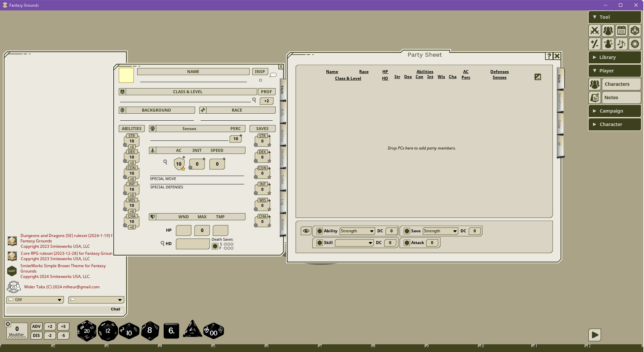Click the DNA icon beside RACE
The width and height of the screenshot is (644, 352).
coord(203,110)
